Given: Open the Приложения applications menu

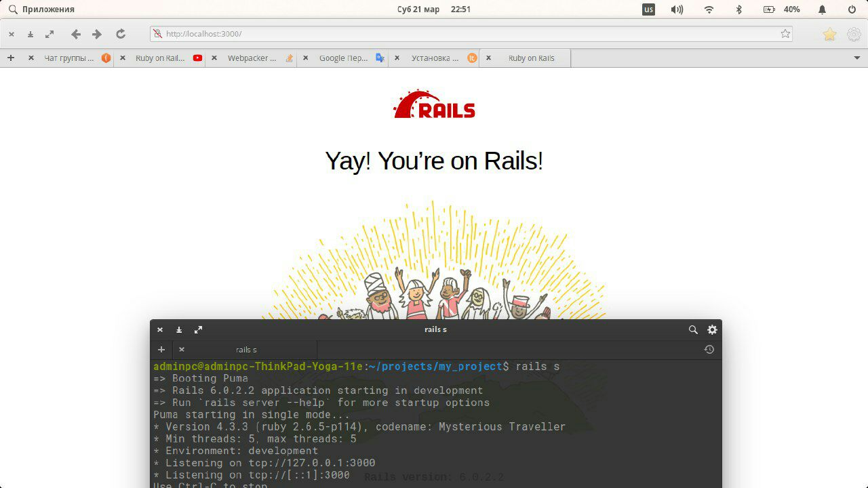Looking at the screenshot, I should (x=42, y=9).
